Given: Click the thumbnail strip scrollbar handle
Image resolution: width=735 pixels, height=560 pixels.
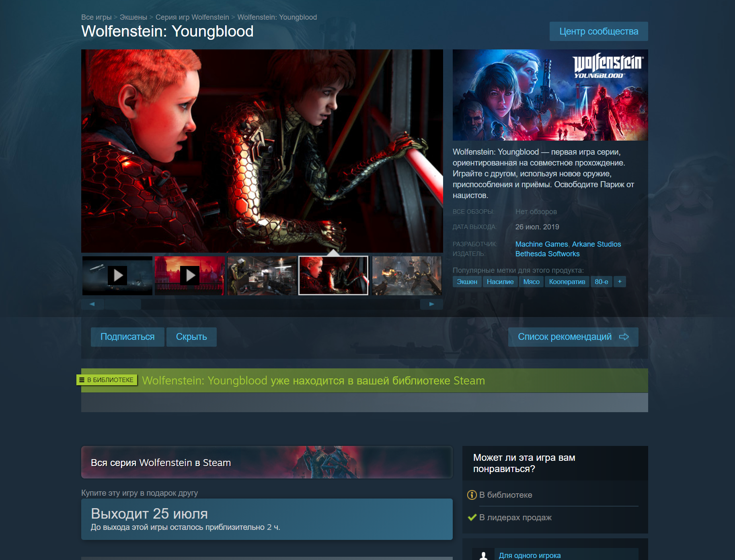Looking at the screenshot, I should pos(123,304).
